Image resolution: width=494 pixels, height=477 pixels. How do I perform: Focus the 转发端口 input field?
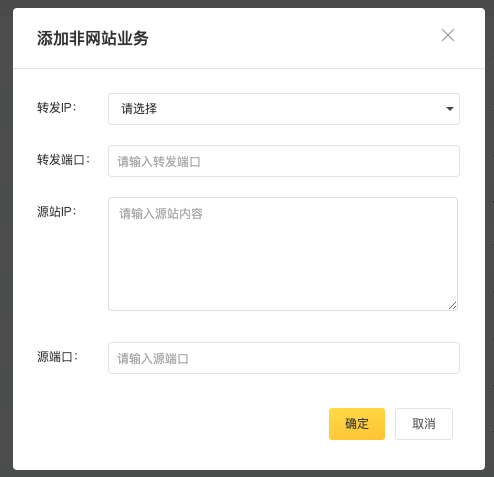click(x=284, y=161)
